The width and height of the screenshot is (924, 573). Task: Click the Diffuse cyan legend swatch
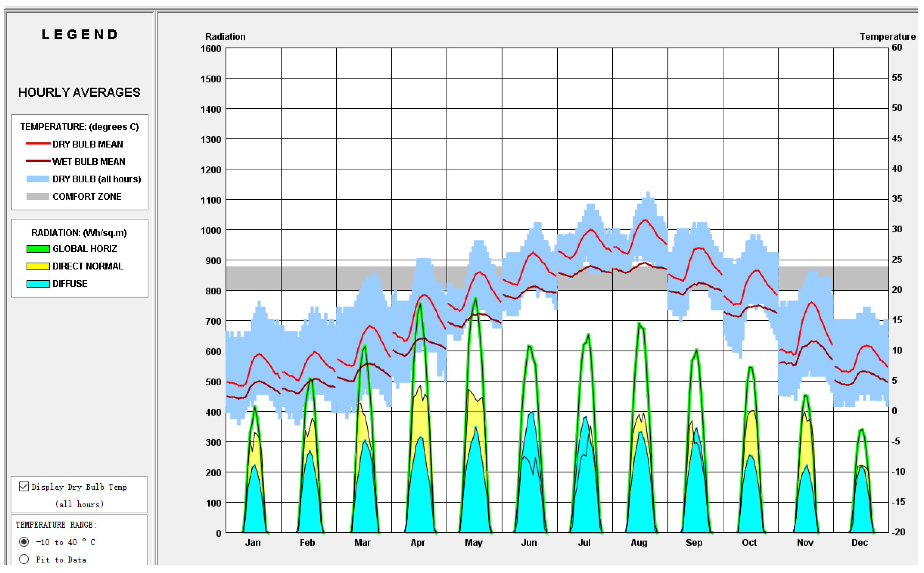click(38, 284)
